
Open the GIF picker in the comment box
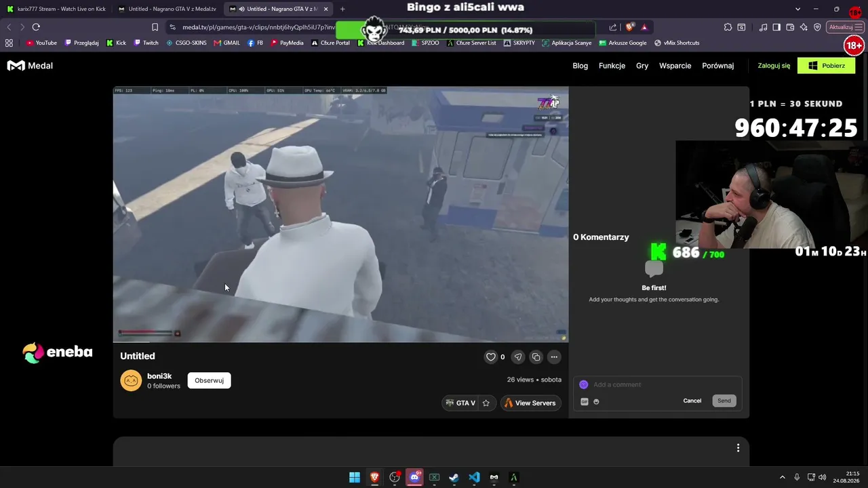(585, 401)
